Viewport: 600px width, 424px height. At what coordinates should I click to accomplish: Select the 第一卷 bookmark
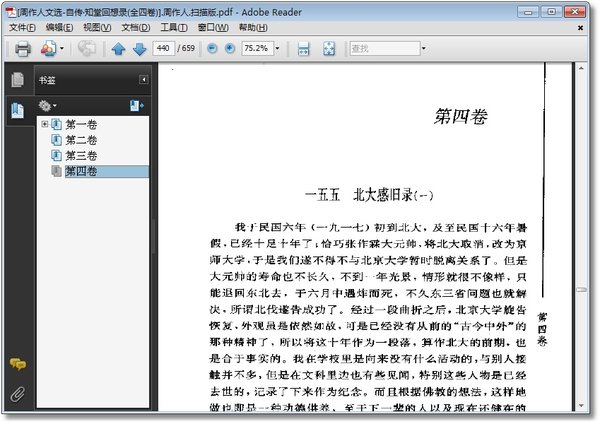81,124
